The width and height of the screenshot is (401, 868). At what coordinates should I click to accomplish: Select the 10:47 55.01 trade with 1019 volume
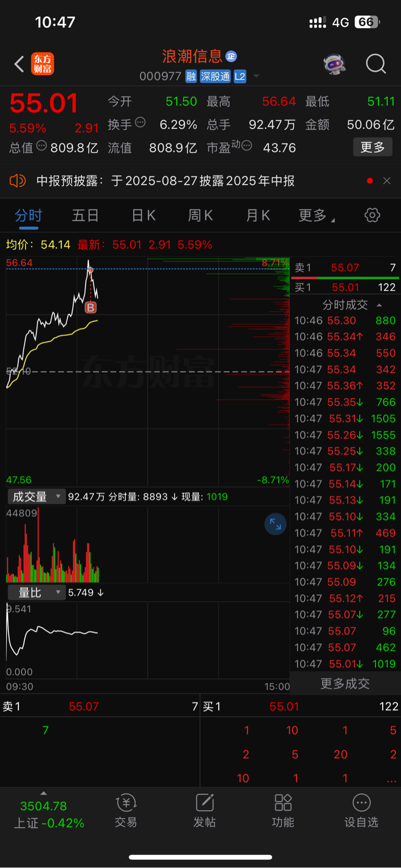(345, 664)
